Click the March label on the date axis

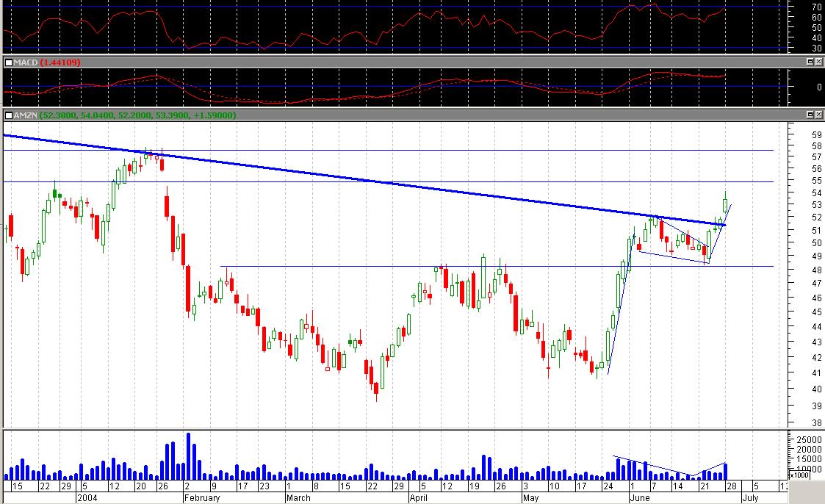point(298,497)
